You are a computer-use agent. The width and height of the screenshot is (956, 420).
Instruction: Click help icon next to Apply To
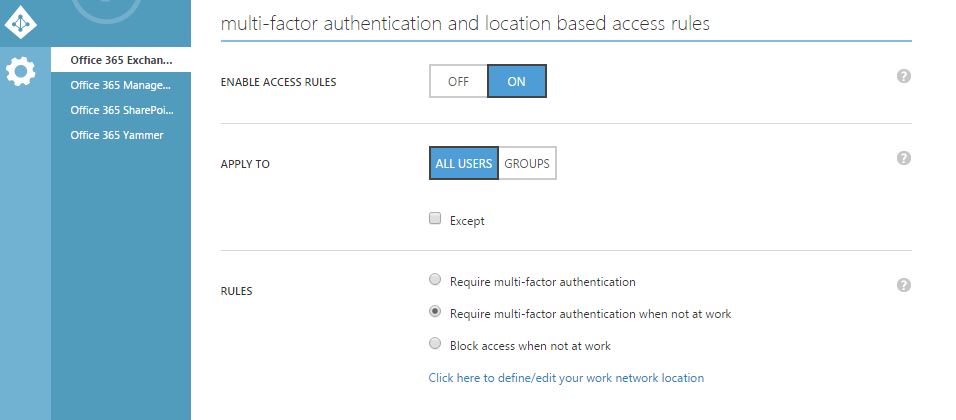coord(904,158)
